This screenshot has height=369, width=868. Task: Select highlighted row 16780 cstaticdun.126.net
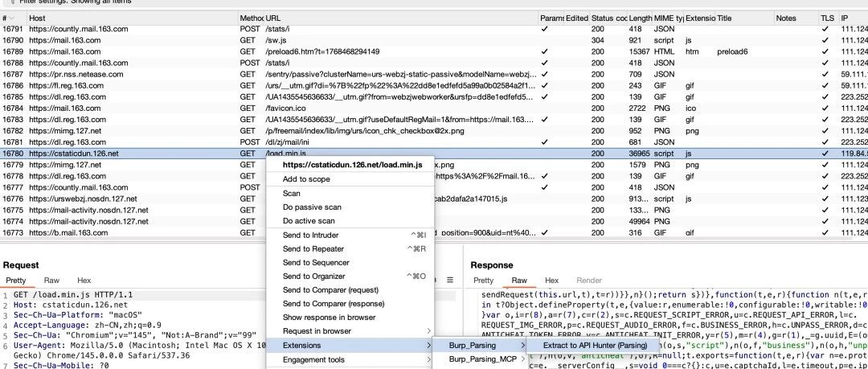coord(434,154)
